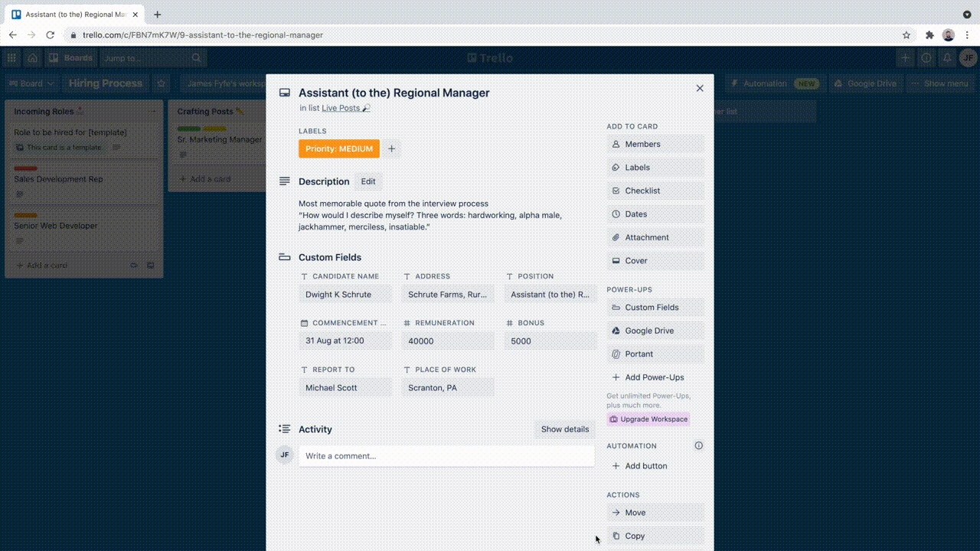Image resolution: width=980 pixels, height=551 pixels.
Task: Open Google Drive power-up
Action: [x=655, y=331]
